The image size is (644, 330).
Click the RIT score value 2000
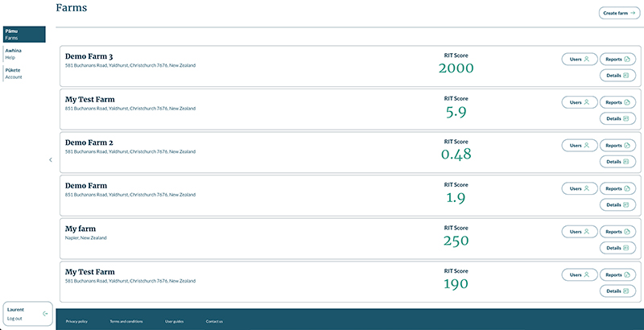[456, 68]
